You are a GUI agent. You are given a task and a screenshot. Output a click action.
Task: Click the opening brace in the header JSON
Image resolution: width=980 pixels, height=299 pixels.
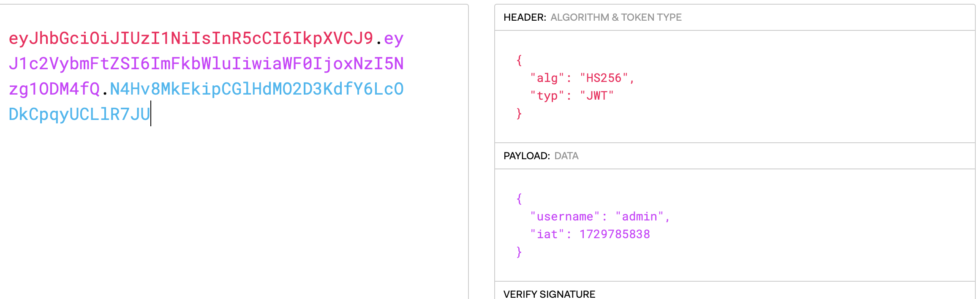519,60
